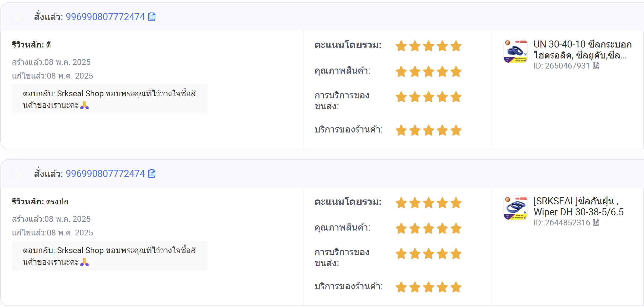The image size is (644, 307).
Task: Open UN 30-40-10 product thumbnail
Action: tap(515, 51)
